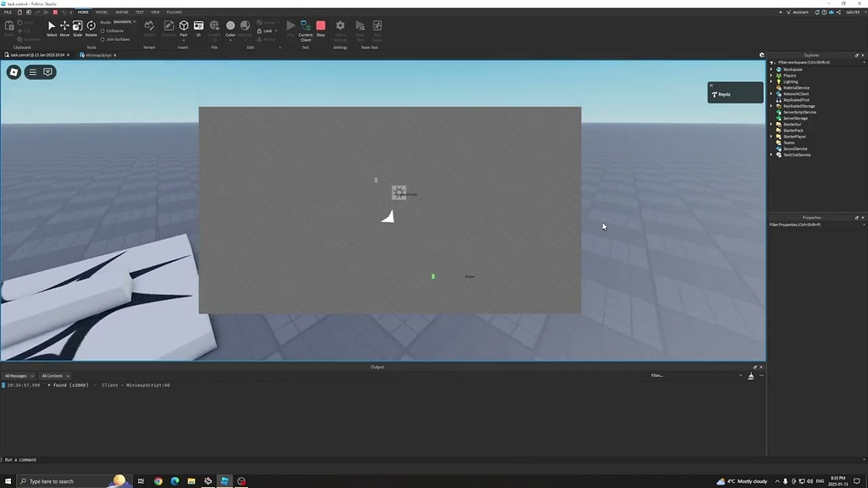Open Game Settings
Image resolution: width=868 pixels, height=488 pixels.
(341, 25)
